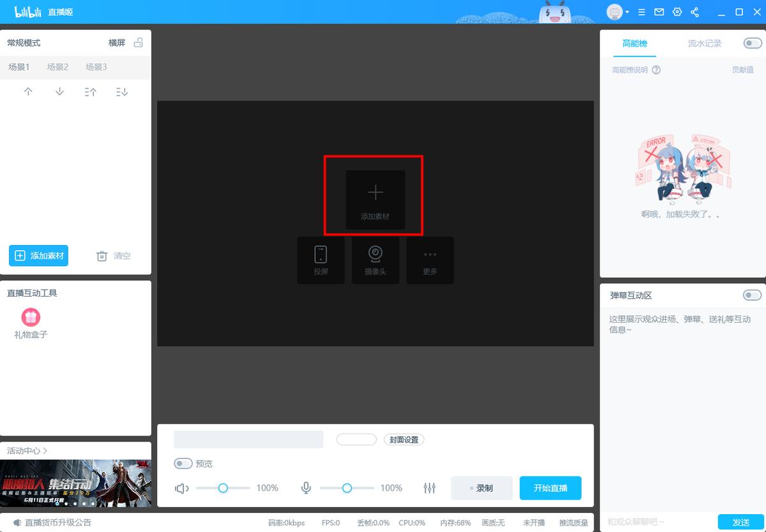The height and width of the screenshot is (532, 766).
Task: Open 直播货币升级公告 announcement
Action: (58, 522)
